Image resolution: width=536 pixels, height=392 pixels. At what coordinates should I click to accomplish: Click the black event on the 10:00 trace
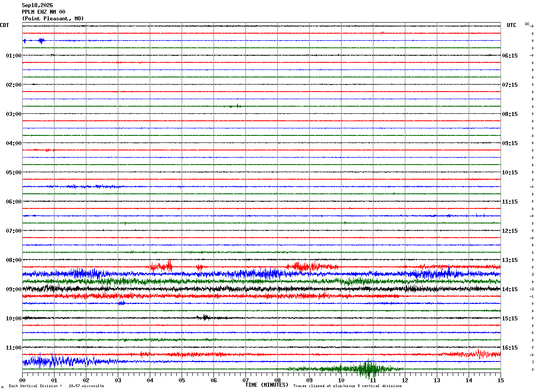205,317
